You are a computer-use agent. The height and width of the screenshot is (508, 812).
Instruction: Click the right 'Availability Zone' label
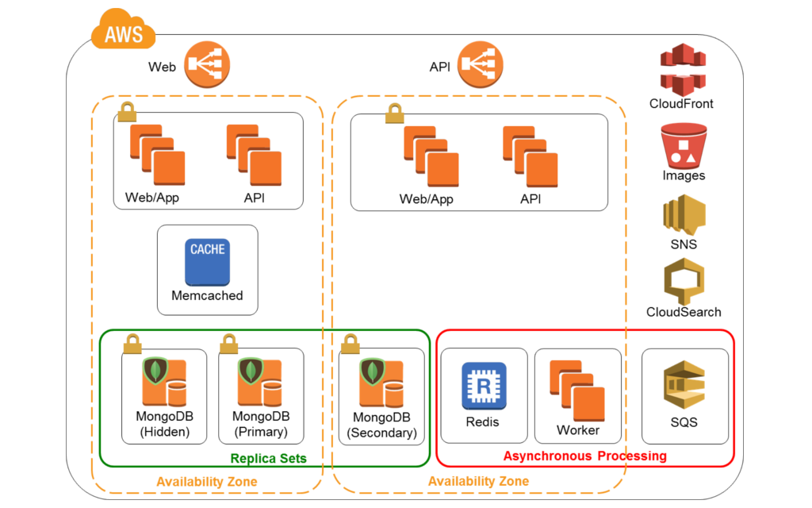(478, 481)
